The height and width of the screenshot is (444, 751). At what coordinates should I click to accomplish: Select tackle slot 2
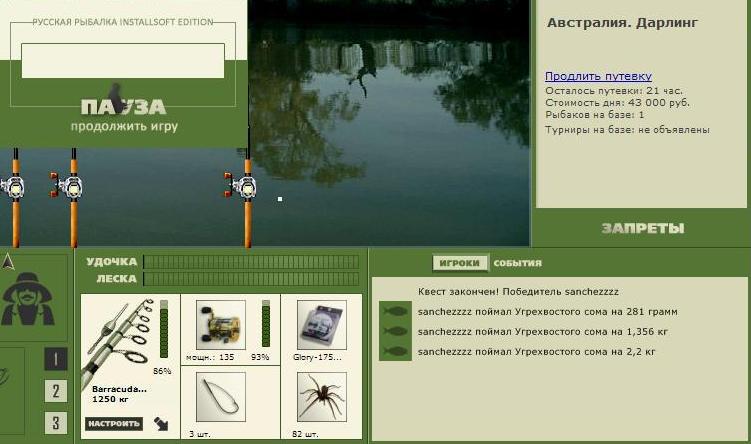tap(56, 391)
